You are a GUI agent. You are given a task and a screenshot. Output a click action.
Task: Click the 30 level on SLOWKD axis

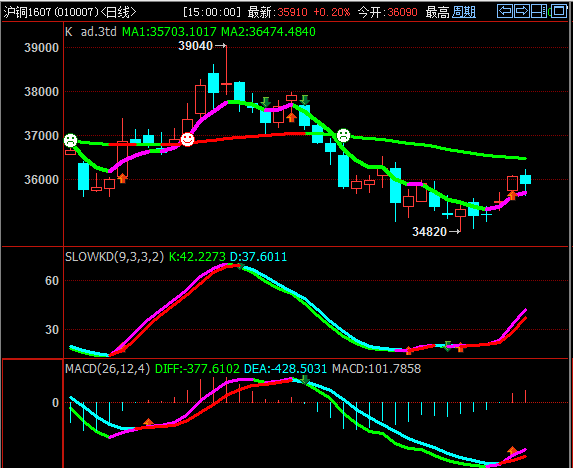coord(52,330)
